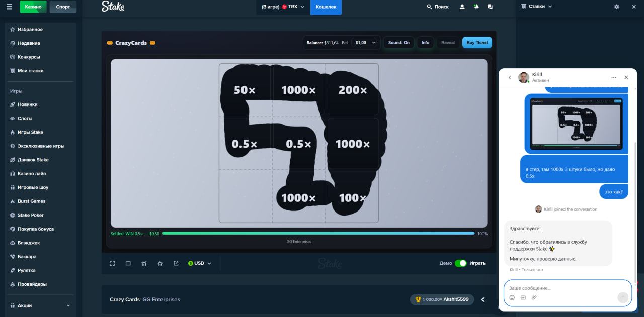Attach a file in support chat
644x317 pixels.
534,297
